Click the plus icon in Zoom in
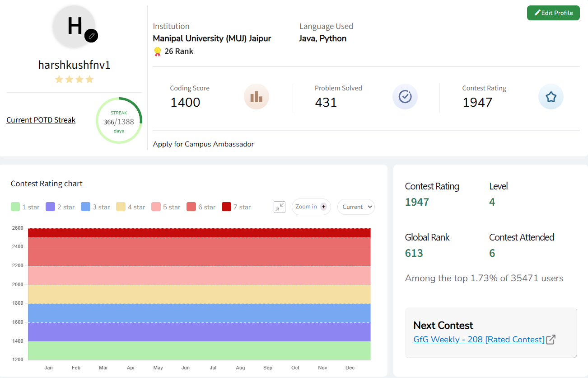Image resolution: width=588 pixels, height=378 pixels. pos(323,207)
